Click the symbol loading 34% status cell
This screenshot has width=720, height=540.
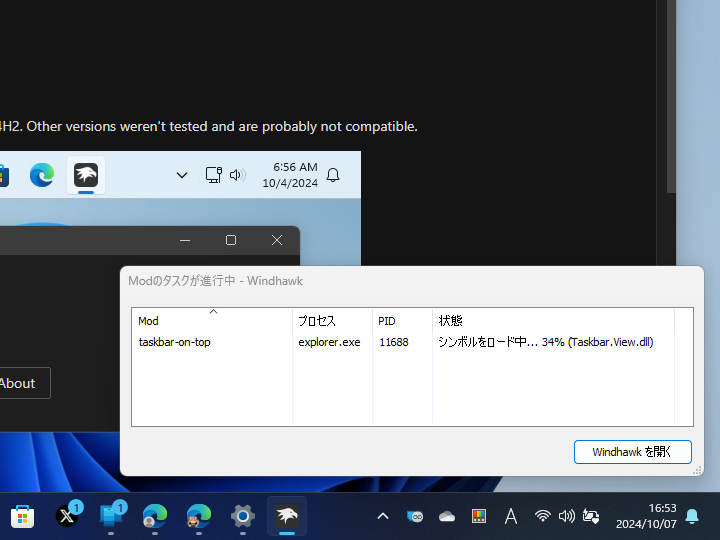click(x=546, y=342)
